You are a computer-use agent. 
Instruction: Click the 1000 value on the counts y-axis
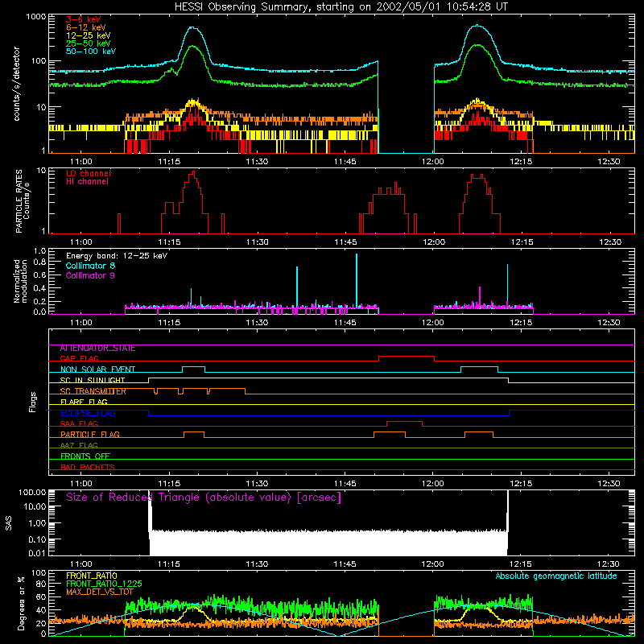[36, 17]
